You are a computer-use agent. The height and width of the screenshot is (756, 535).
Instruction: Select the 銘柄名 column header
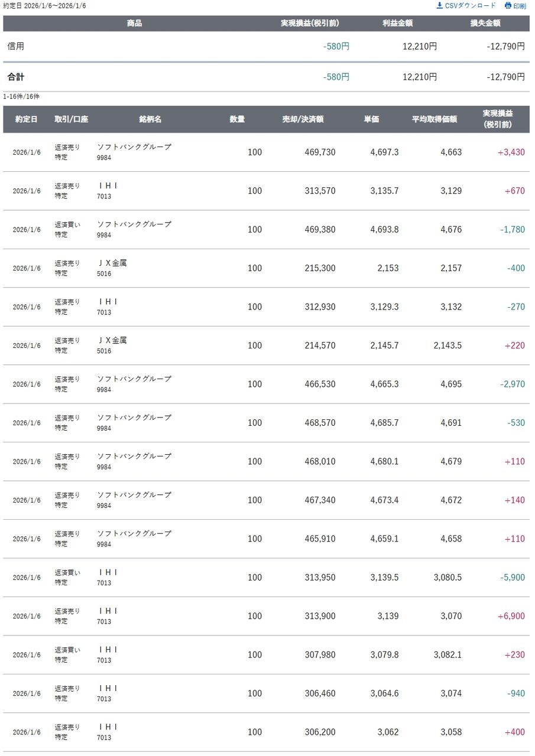[150, 119]
